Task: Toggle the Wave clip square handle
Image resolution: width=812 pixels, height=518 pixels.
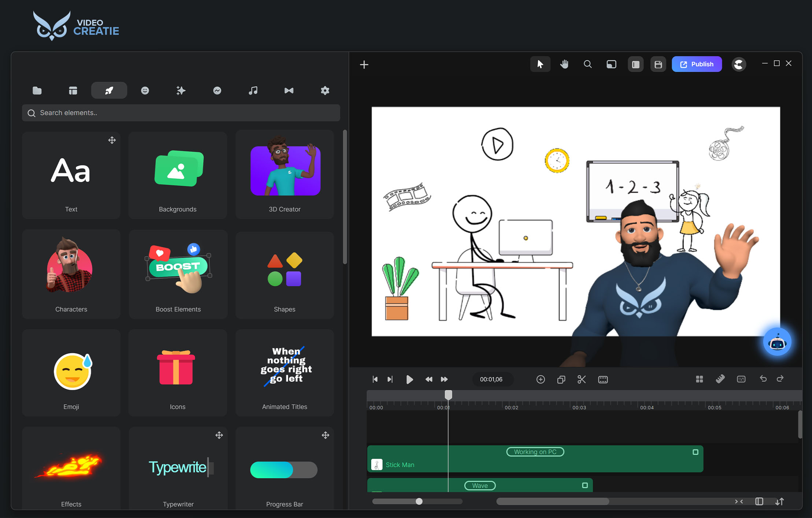Action: coord(585,485)
